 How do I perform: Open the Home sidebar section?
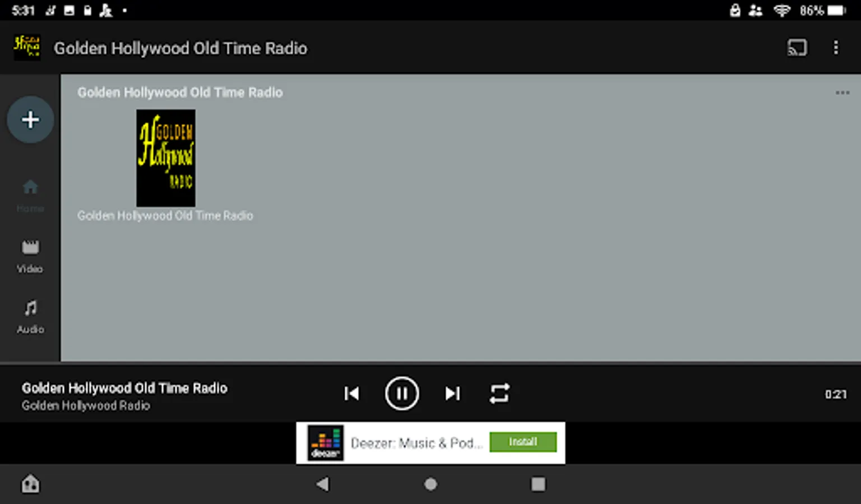pos(30,196)
